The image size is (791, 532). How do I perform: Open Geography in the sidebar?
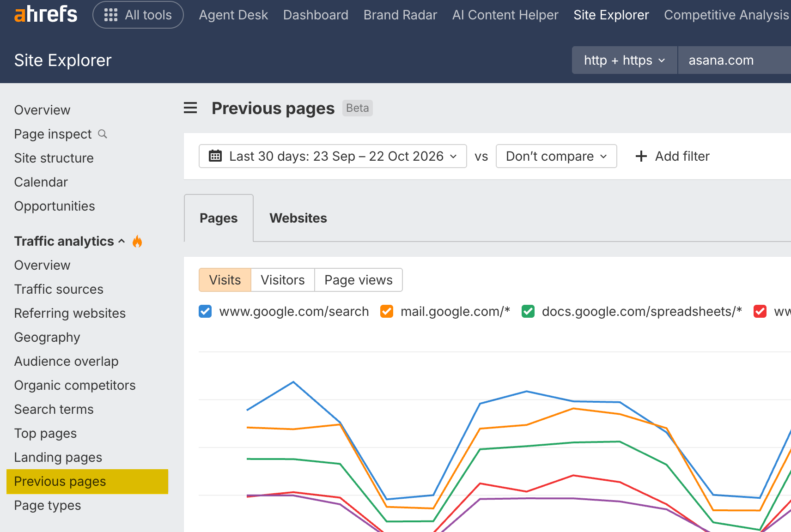[47, 337]
